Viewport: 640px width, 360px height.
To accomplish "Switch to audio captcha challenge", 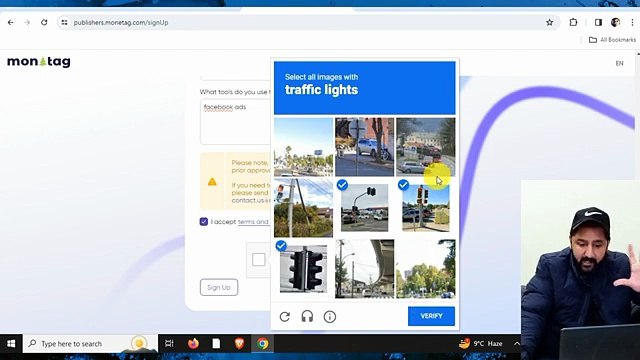I will 307,316.
